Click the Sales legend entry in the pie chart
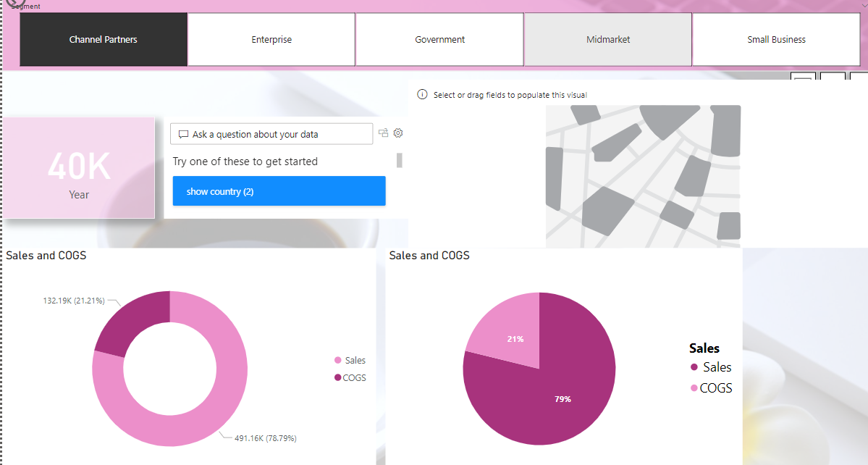Image resolution: width=868 pixels, height=465 pixels. (712, 367)
